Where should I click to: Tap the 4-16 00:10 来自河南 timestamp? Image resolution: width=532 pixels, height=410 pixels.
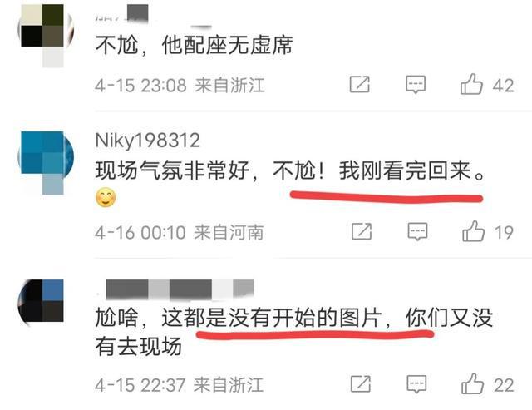(x=180, y=233)
